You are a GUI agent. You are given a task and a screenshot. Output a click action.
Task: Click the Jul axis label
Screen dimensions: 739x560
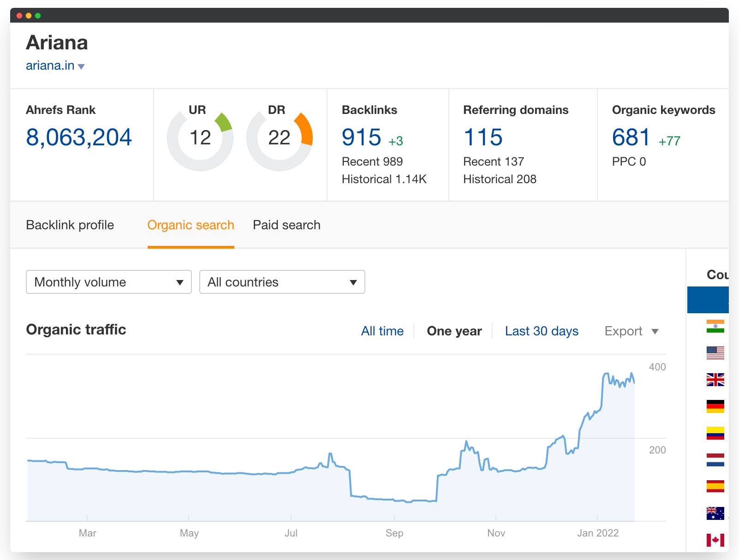[291, 533]
